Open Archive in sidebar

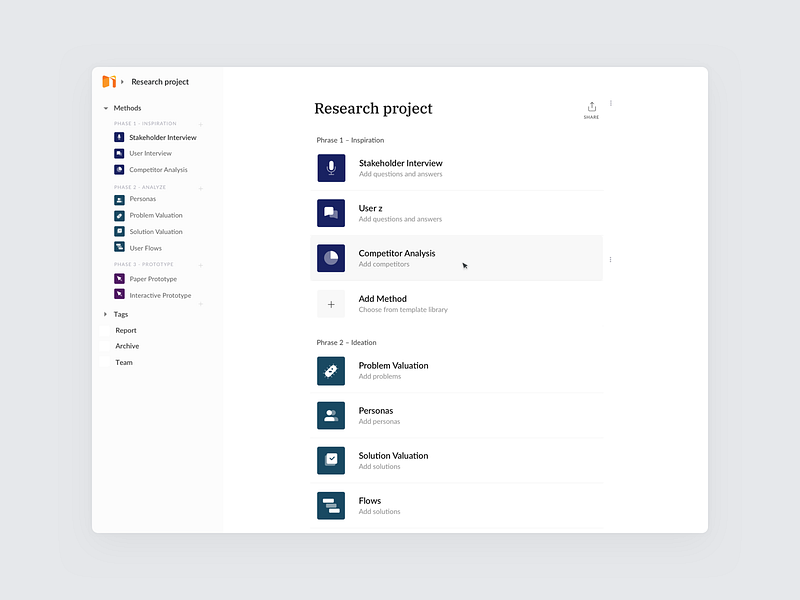[127, 346]
